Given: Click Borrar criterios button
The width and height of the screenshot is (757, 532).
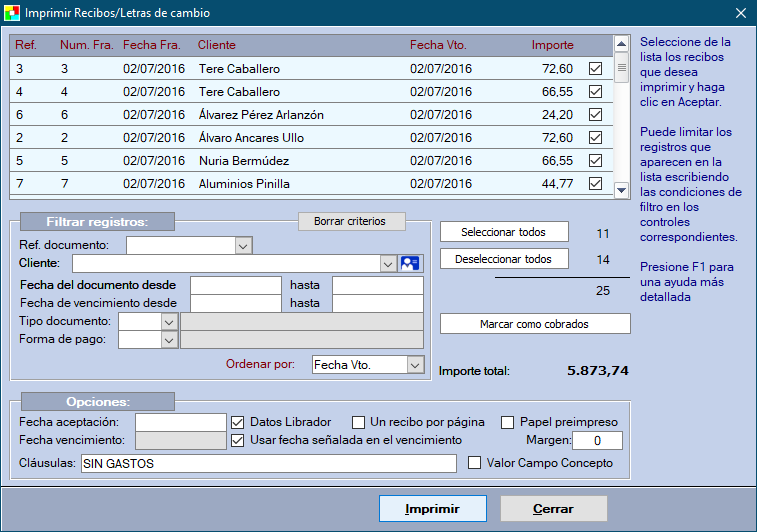Looking at the screenshot, I should click(x=352, y=221).
